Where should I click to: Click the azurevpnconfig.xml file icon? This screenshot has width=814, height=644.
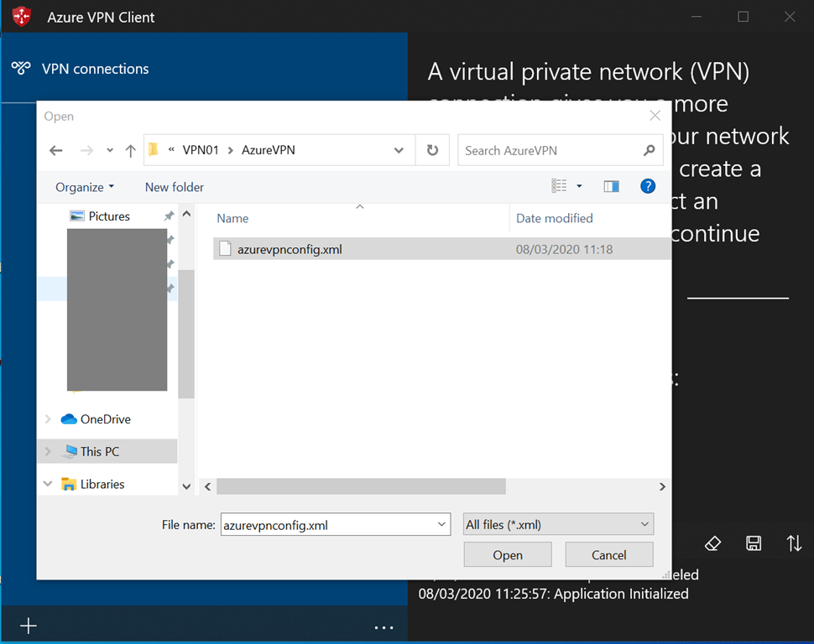pyautogui.click(x=225, y=249)
